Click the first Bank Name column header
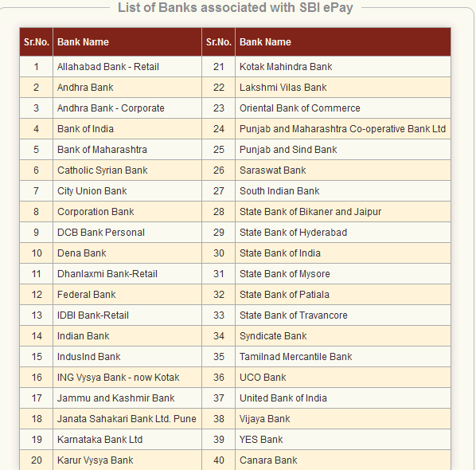Image resolution: width=476 pixels, height=470 pixels. (x=83, y=42)
